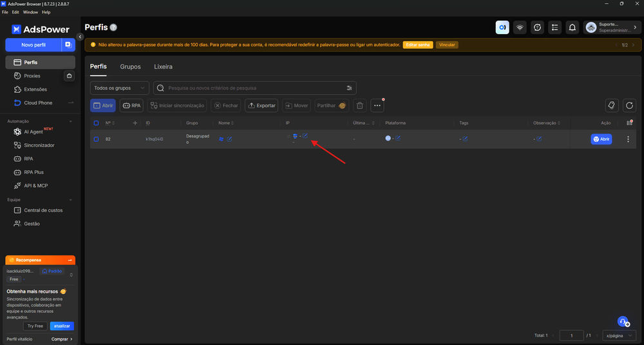Select the Perfis tab

click(98, 66)
